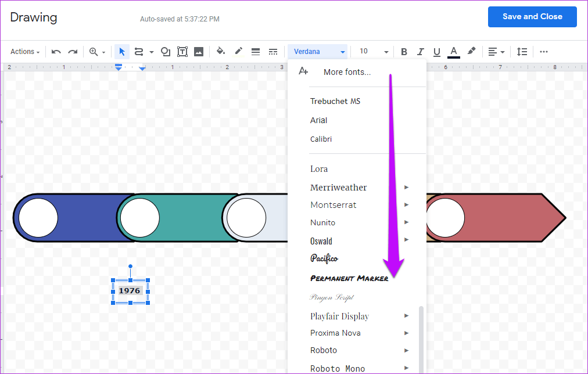Screen dimensions: 588x374
Task: Toggle Italic formatting
Action: 421,52
